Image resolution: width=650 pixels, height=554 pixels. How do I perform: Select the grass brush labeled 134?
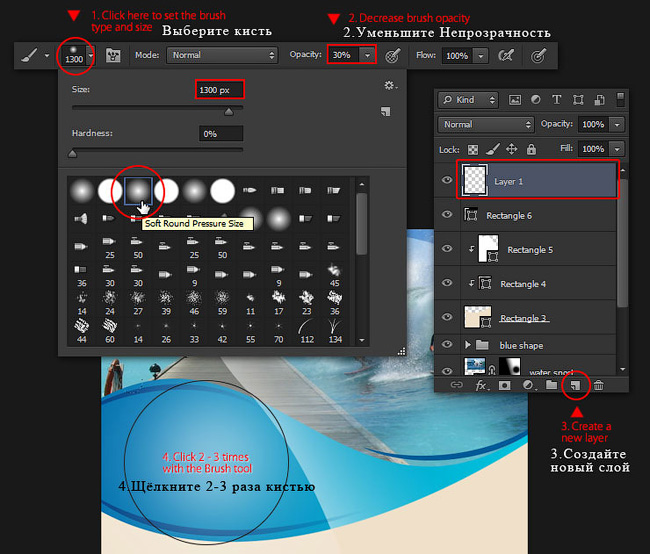(x=335, y=331)
